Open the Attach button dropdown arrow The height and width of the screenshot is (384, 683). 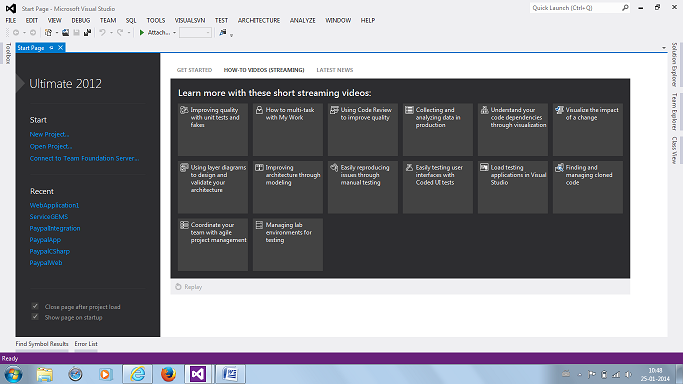click(174, 33)
